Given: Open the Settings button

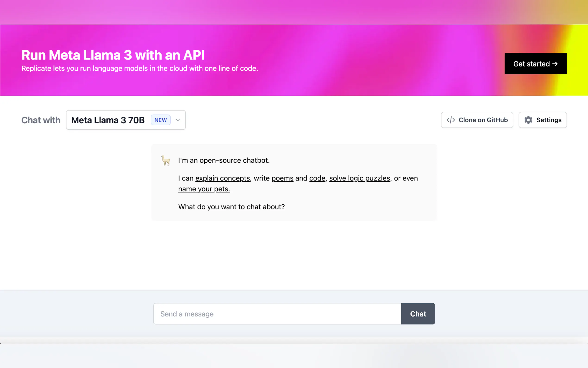Looking at the screenshot, I should pos(542,120).
